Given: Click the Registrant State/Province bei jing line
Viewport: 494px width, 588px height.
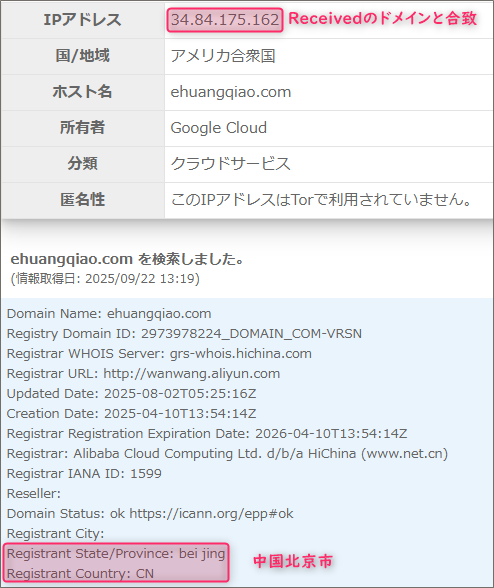Looking at the screenshot, I should (116, 554).
